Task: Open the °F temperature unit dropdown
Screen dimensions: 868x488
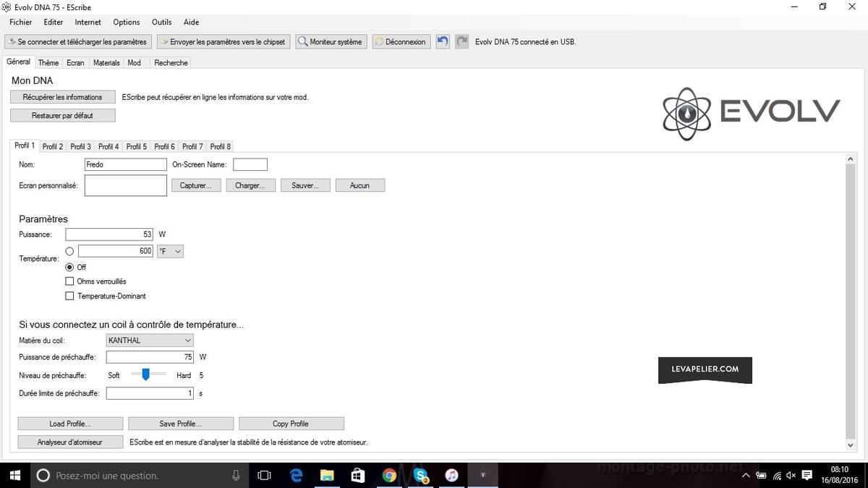Action: tap(170, 251)
